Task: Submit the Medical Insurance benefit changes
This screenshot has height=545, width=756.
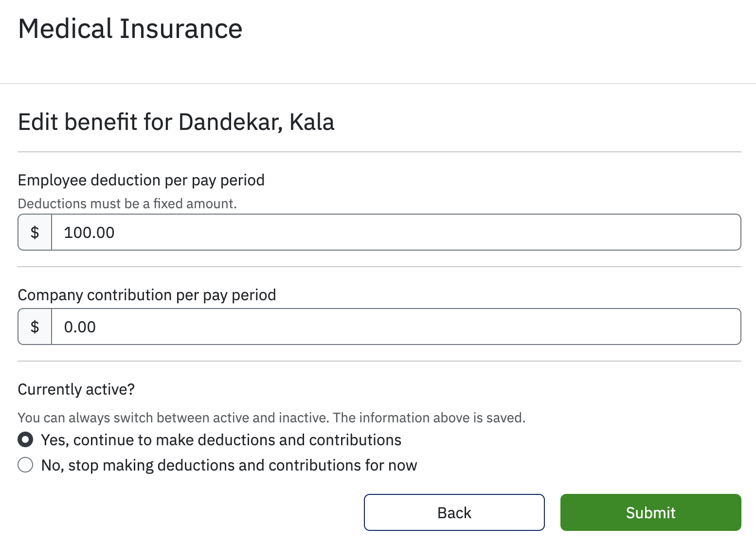Action: (650, 512)
